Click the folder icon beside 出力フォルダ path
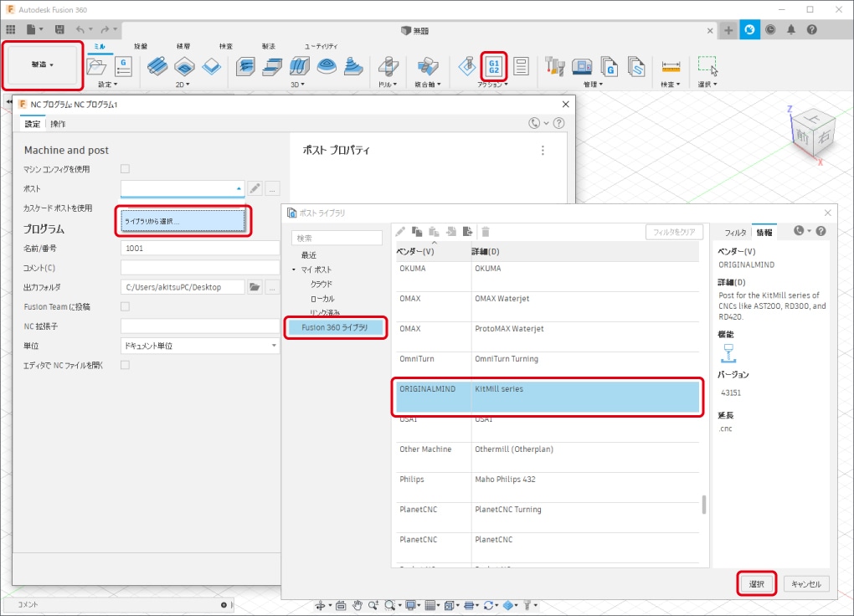The height and width of the screenshot is (616, 854). pos(255,287)
